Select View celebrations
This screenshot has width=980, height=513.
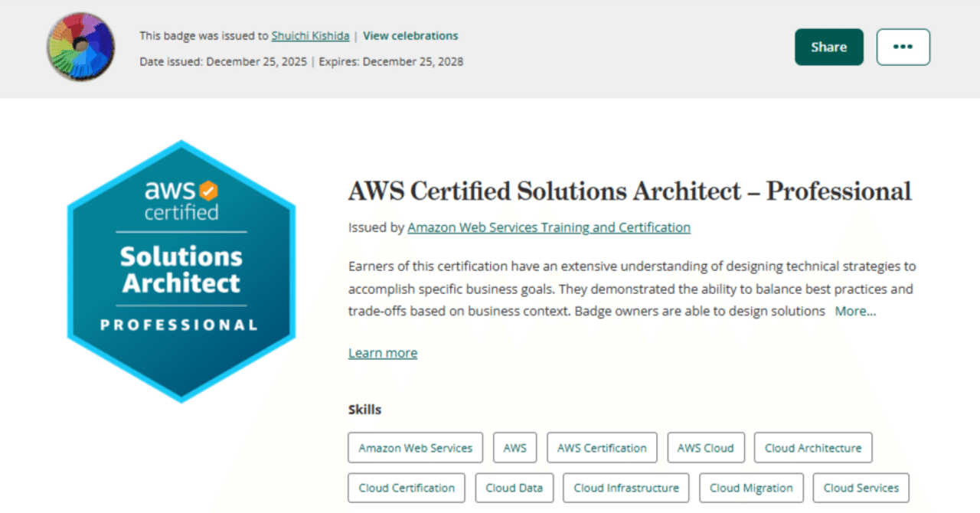(x=410, y=35)
